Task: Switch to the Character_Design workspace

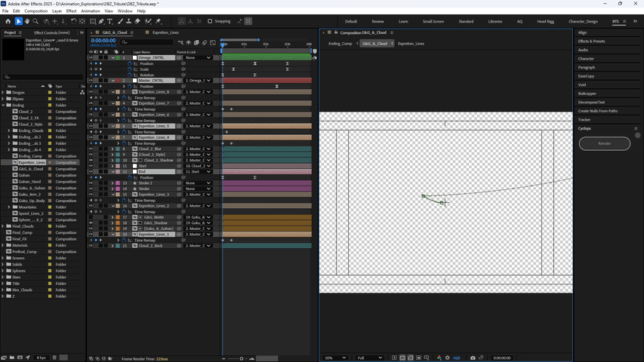Action: tap(583, 21)
